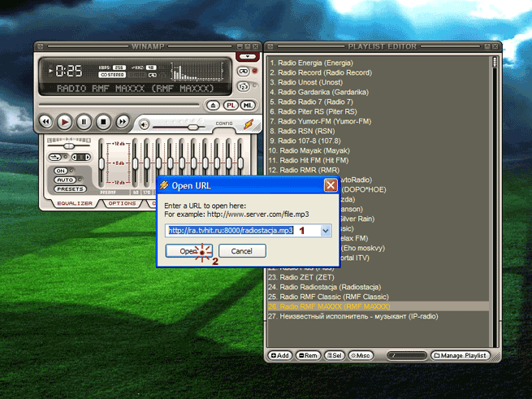Click the spectrum analyzer visualization
The image size is (532, 399).
point(197,72)
